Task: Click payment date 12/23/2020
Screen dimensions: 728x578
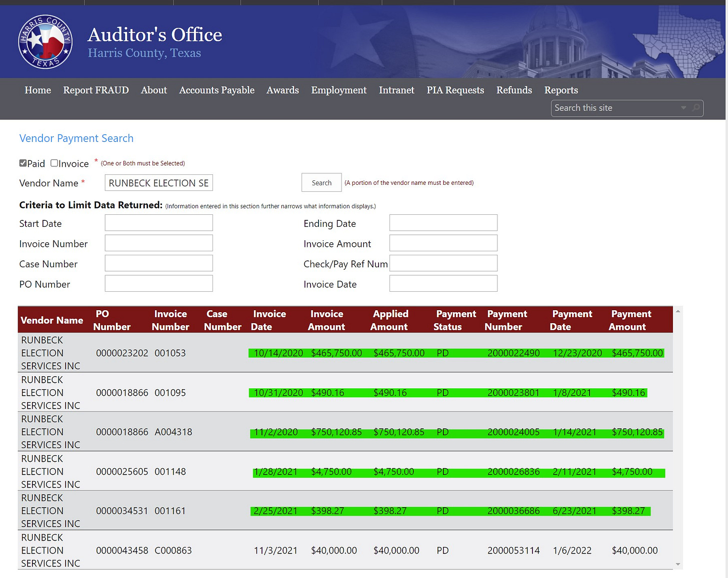Action: pyautogui.click(x=577, y=353)
